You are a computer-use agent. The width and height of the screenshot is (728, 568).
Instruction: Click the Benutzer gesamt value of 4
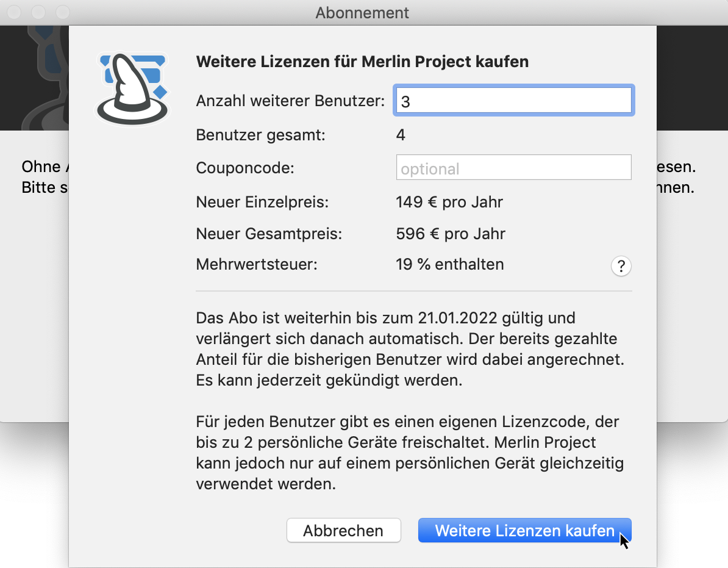coord(401,135)
